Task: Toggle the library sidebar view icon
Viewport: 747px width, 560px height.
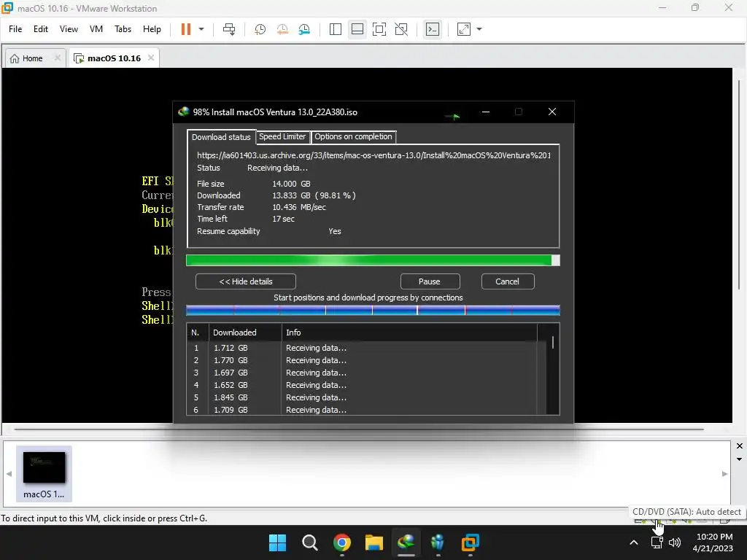Action: [336, 29]
